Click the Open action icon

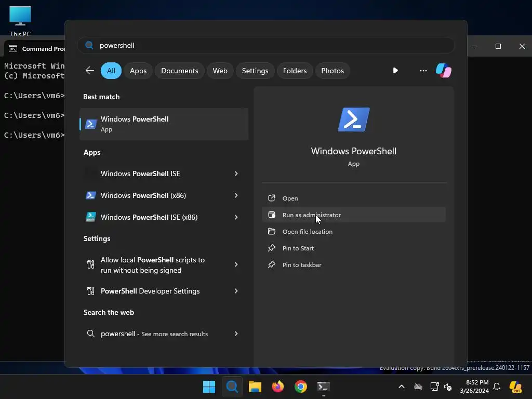click(271, 198)
